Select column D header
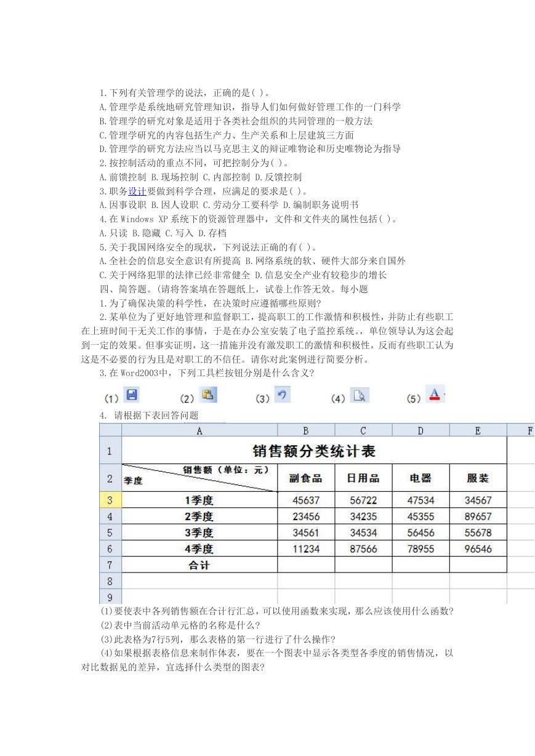This screenshot has width=535, height=756. 420,430
